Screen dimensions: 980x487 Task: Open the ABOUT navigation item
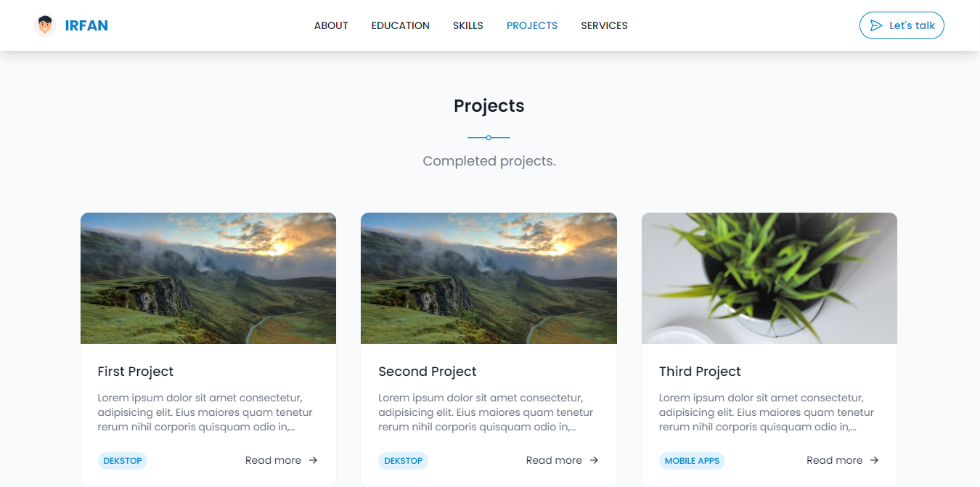pos(331,25)
